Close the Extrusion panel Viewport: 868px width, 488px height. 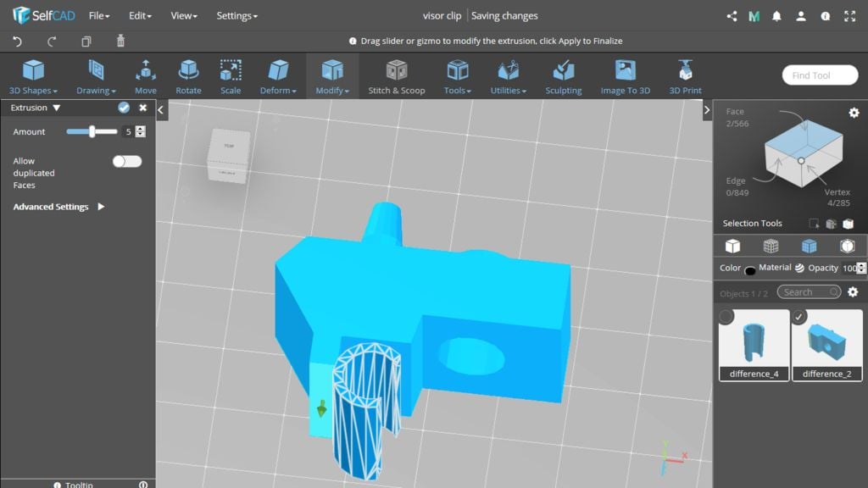pyautogui.click(x=143, y=108)
